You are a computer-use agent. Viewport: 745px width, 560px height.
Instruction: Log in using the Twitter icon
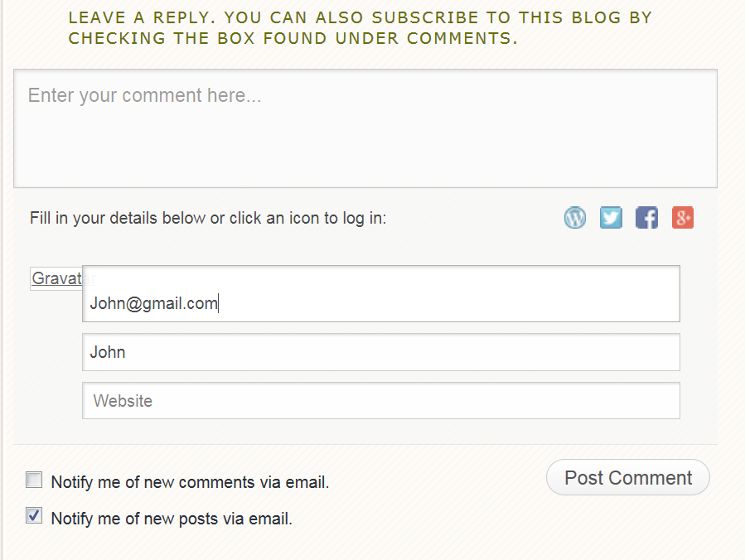(611, 218)
